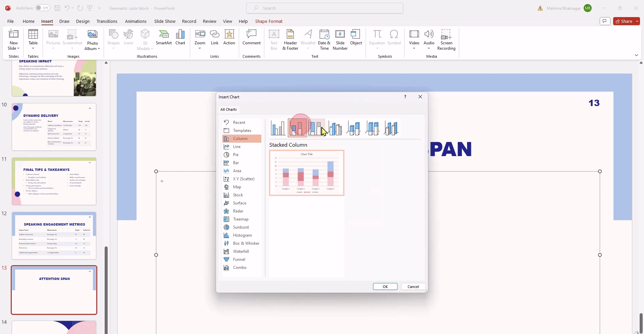Select the Clustered Column chart subtype icon
The image size is (644, 334).
point(278,128)
